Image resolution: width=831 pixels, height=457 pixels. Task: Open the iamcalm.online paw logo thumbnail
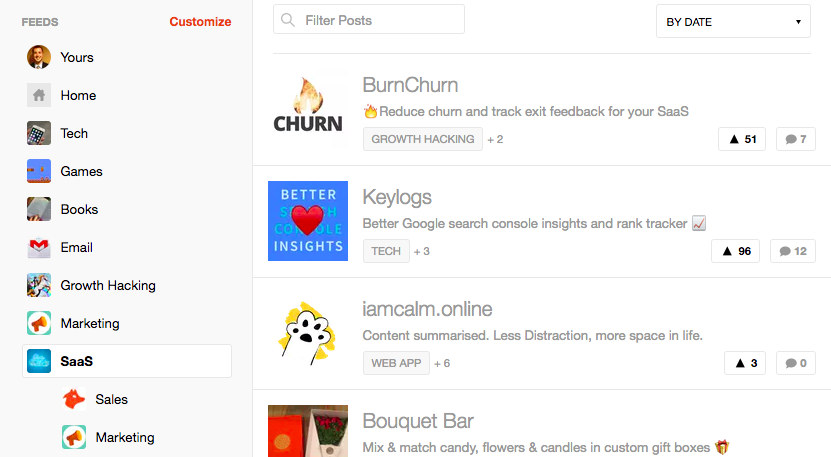pos(308,333)
